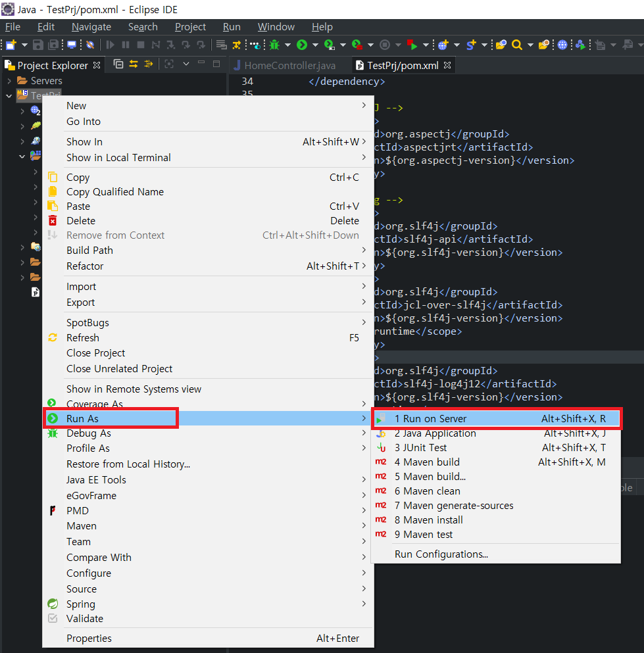Open Run Configurations... from submenu

495,554
